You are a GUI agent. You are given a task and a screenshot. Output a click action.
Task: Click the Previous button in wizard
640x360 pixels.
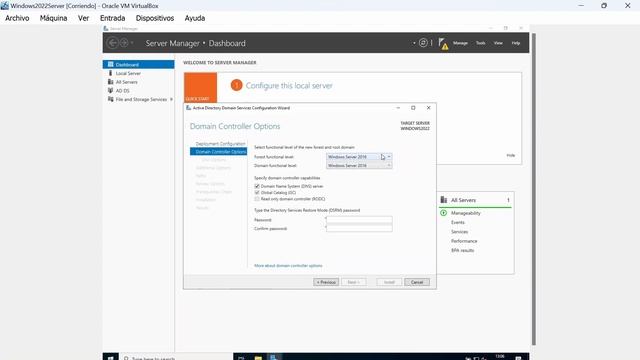coord(326,282)
